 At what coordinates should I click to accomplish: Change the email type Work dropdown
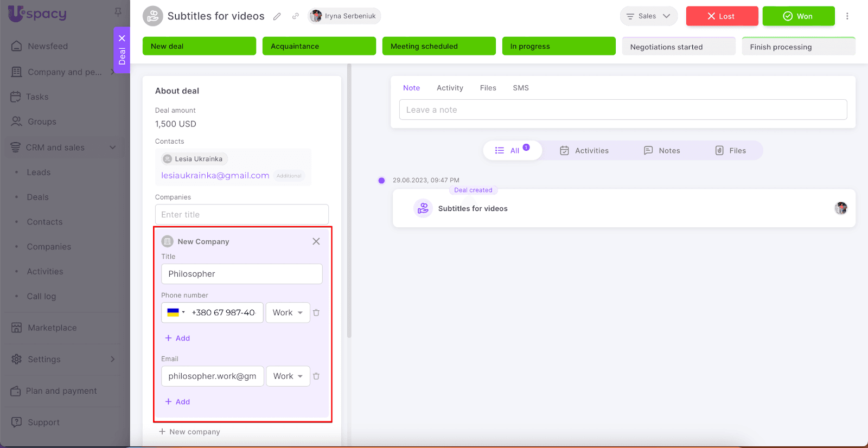click(x=288, y=376)
